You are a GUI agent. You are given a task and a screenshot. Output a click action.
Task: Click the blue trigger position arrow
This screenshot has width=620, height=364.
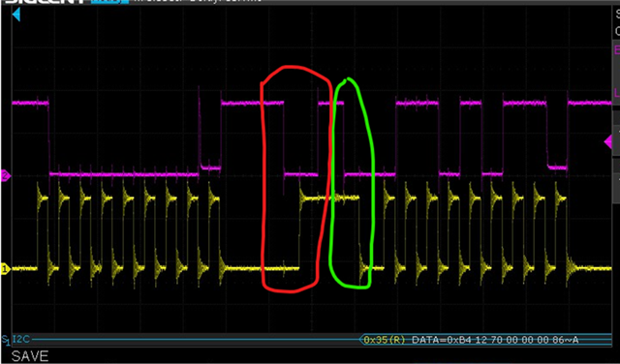tap(16, 15)
